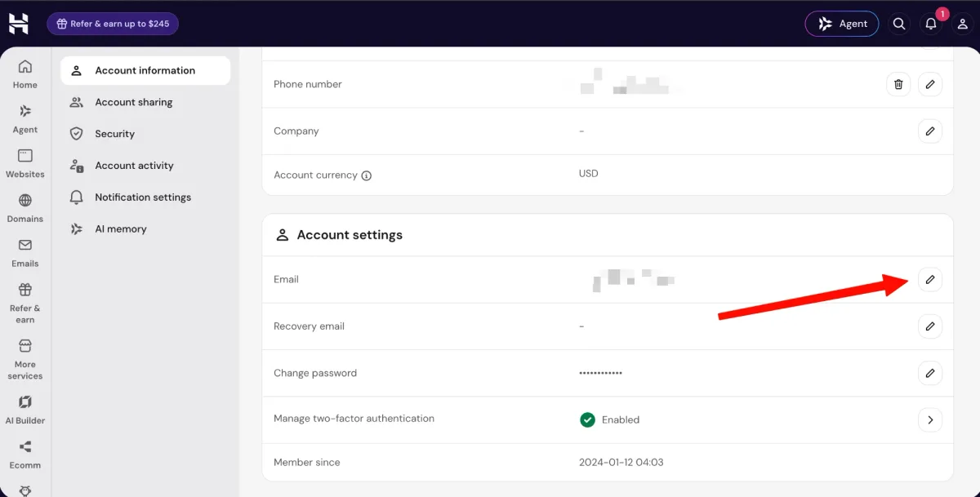
Task: Click the USD currency value
Action: coord(589,174)
